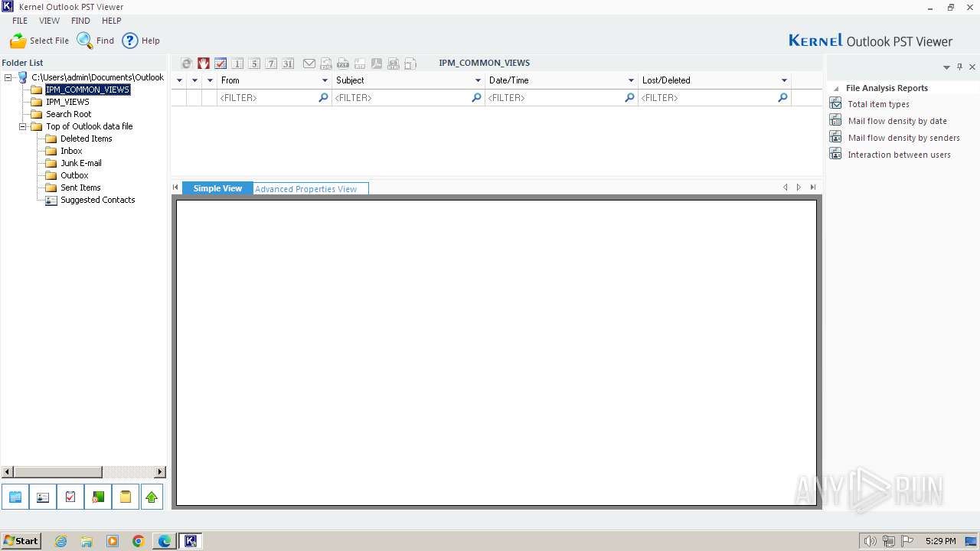Select the 5-day view icon
The image size is (980, 551).
254,64
